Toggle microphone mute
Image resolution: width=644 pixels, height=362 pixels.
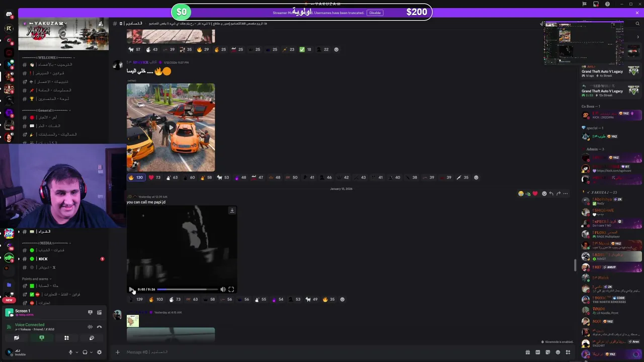click(70, 352)
